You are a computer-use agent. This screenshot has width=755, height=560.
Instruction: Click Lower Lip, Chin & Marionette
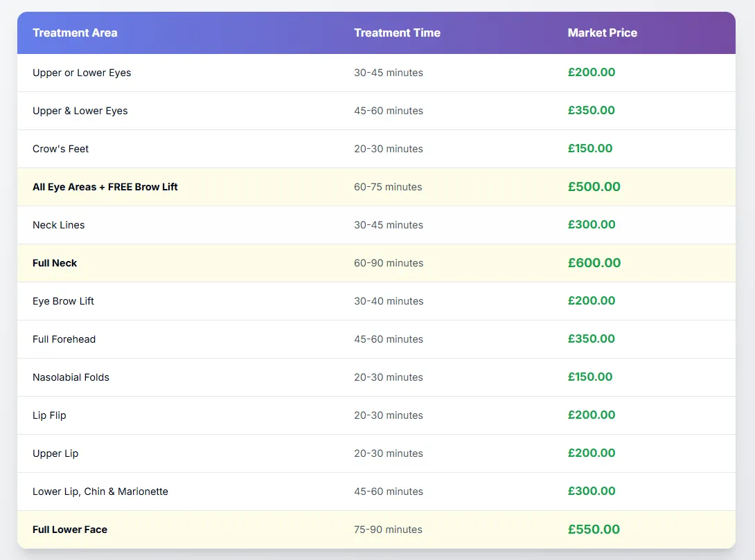click(100, 491)
